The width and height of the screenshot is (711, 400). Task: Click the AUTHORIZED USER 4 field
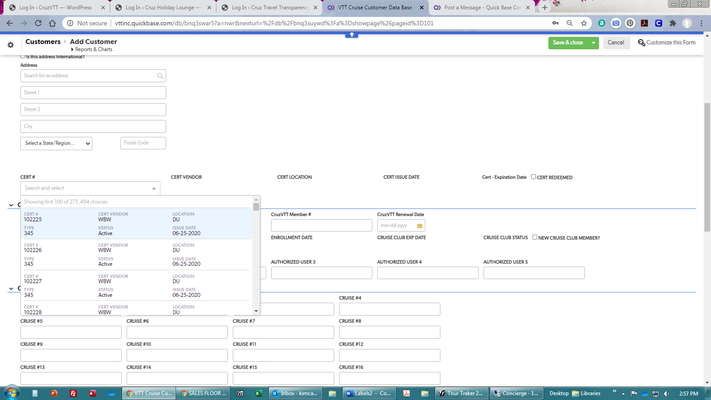pyautogui.click(x=428, y=273)
